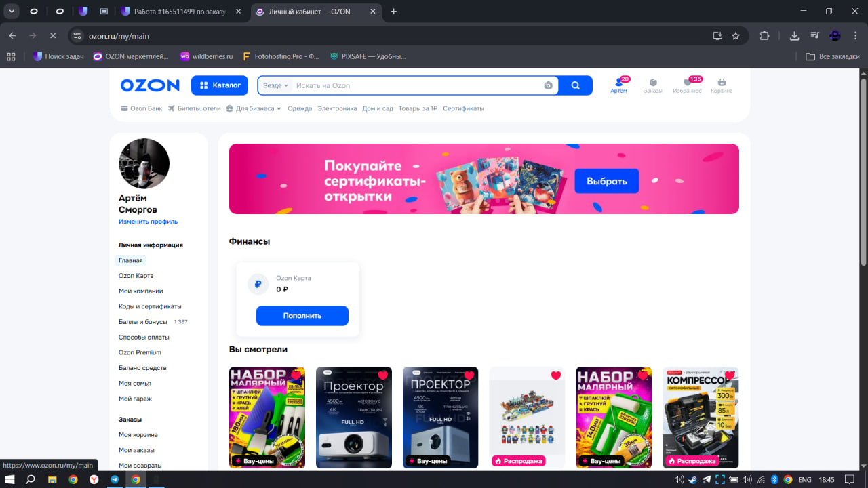Image resolution: width=868 pixels, height=488 pixels.
Task: Bookmark this page with the star
Action: [x=736, y=36]
